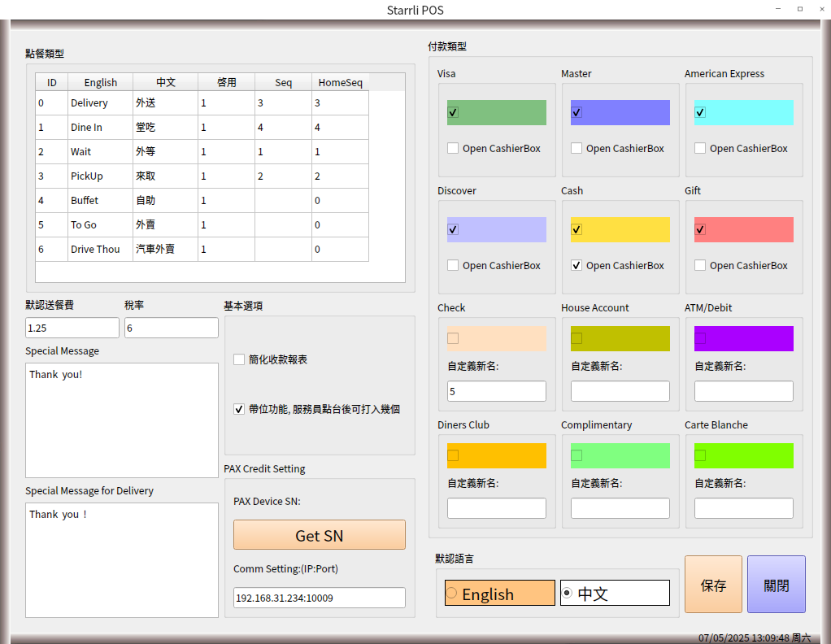Disable Open CashierBox under Cash
831x644 pixels.
point(576,265)
